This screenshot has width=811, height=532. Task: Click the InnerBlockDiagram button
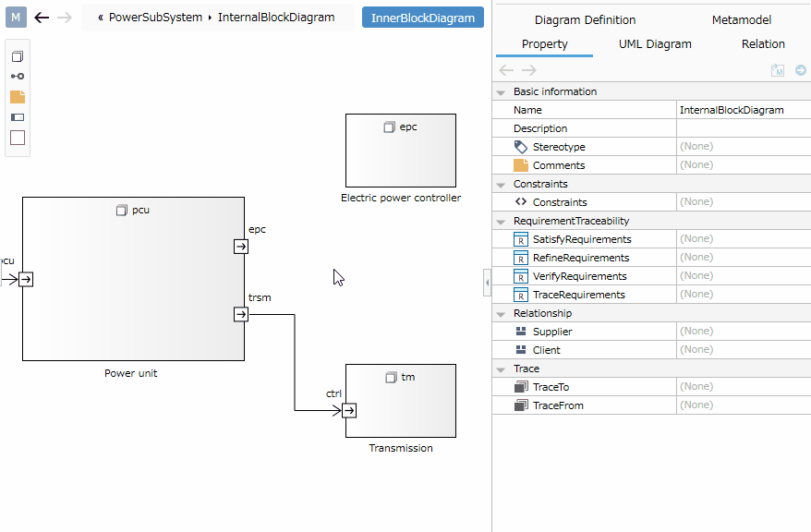(422, 18)
